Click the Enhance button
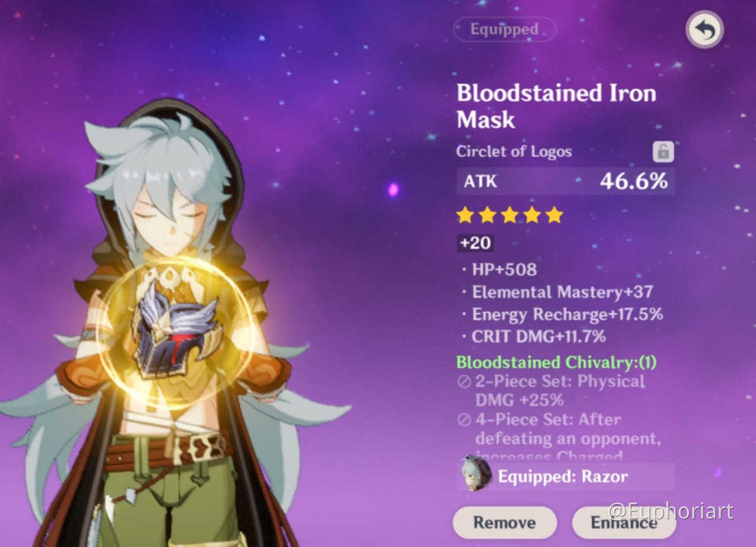Image resolution: width=756 pixels, height=547 pixels. pyautogui.click(x=624, y=522)
